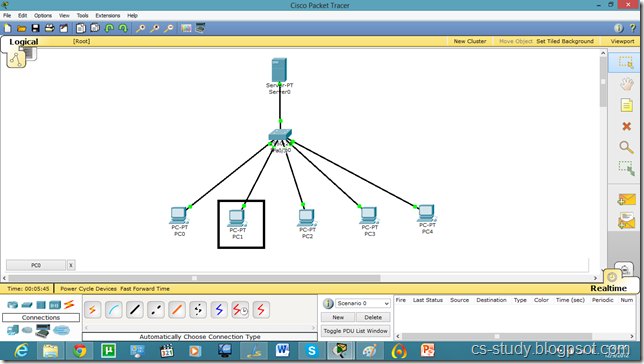This screenshot has height=364, width=644.
Task: Toggle the Logical workspace view
Action: [x=23, y=41]
